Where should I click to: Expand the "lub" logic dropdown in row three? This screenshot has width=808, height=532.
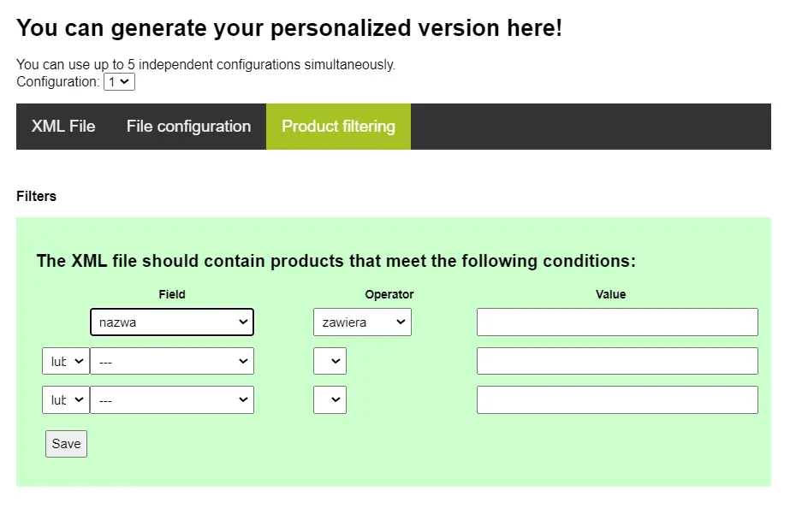pos(65,399)
